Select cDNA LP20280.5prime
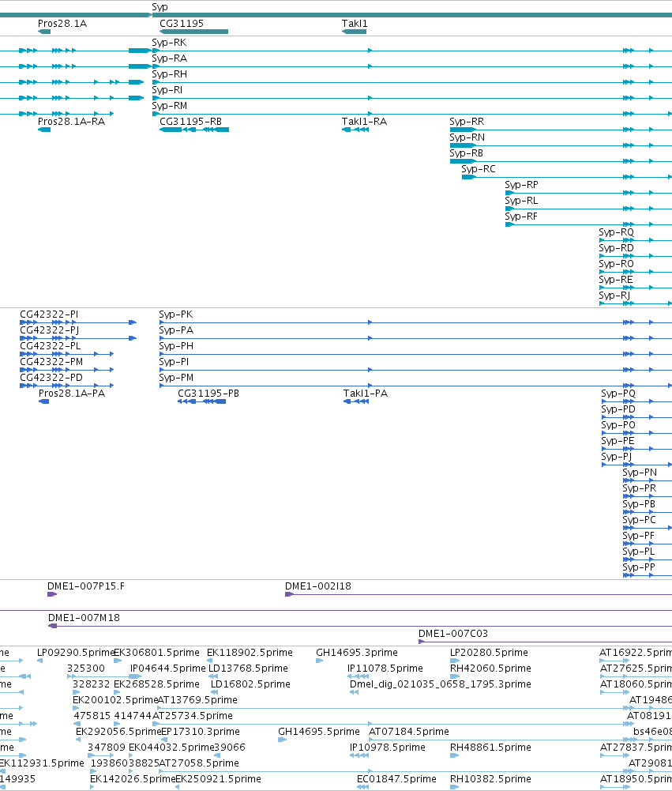Image resolution: width=672 pixels, height=791 pixels. point(490,653)
